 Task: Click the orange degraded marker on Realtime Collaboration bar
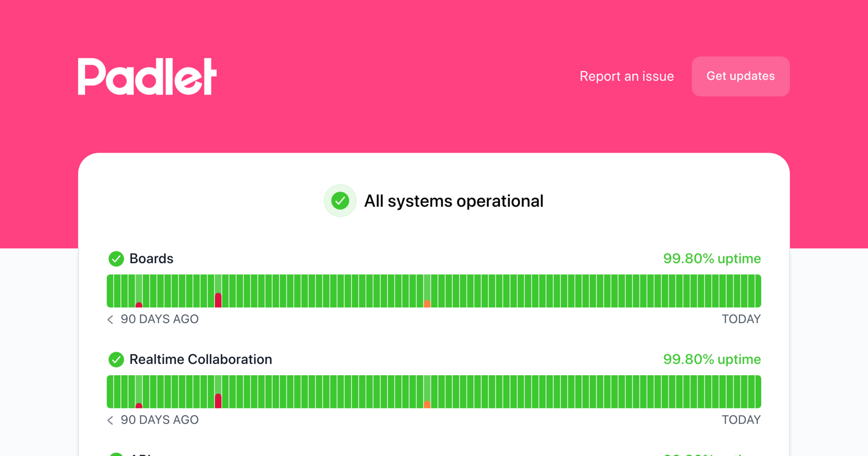[x=427, y=404]
